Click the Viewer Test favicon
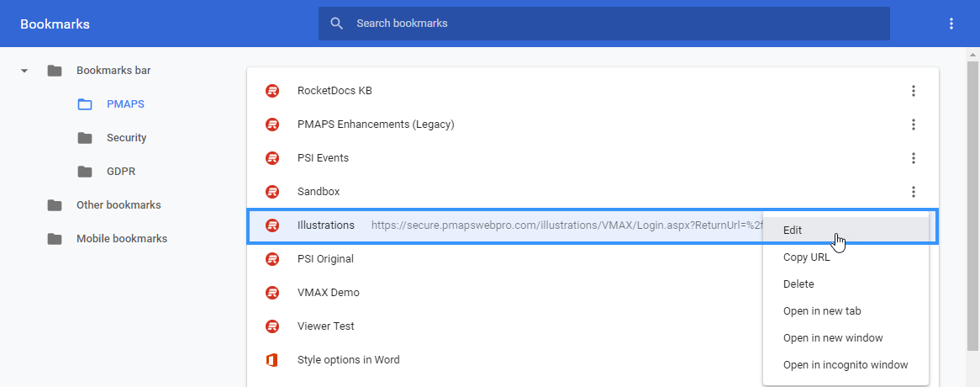Screen dimensions: 980x387 click(x=271, y=326)
